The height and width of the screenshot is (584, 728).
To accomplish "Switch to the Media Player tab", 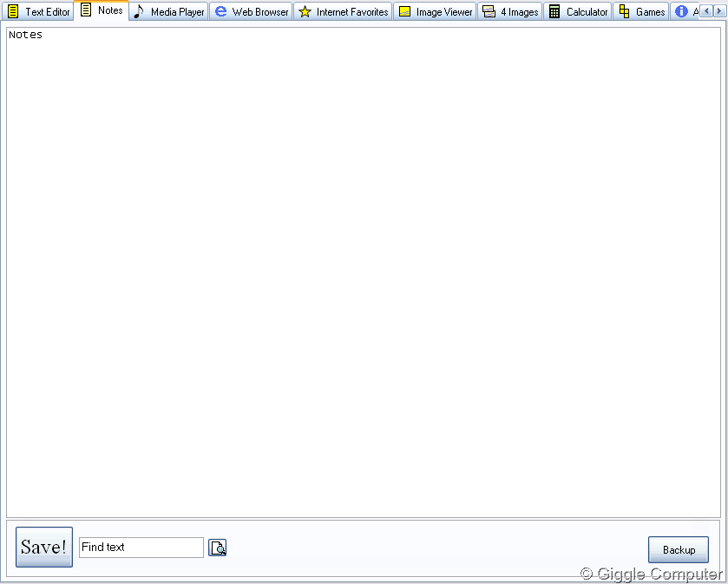I will click(168, 11).
